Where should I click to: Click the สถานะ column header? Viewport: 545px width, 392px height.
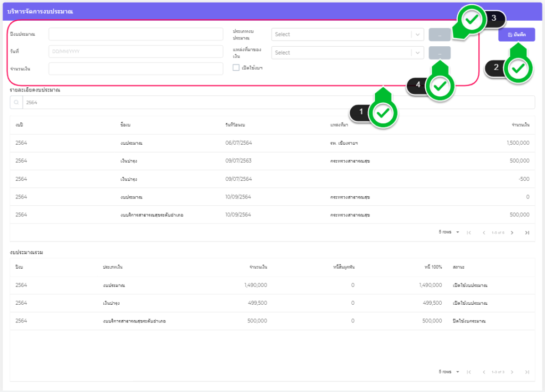[457, 267]
